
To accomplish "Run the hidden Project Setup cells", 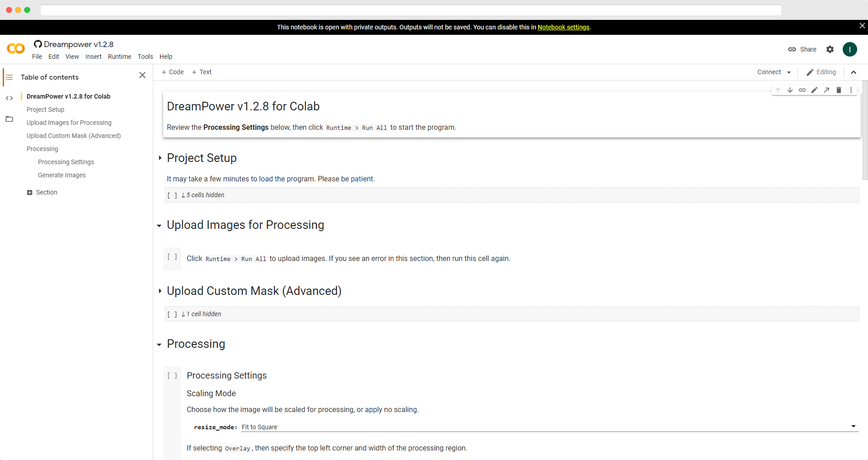I will coord(172,195).
